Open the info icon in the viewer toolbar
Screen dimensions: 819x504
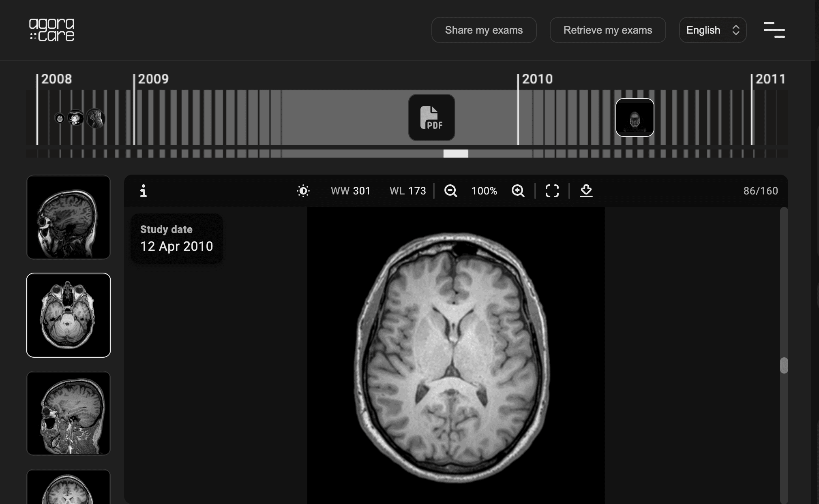(143, 191)
